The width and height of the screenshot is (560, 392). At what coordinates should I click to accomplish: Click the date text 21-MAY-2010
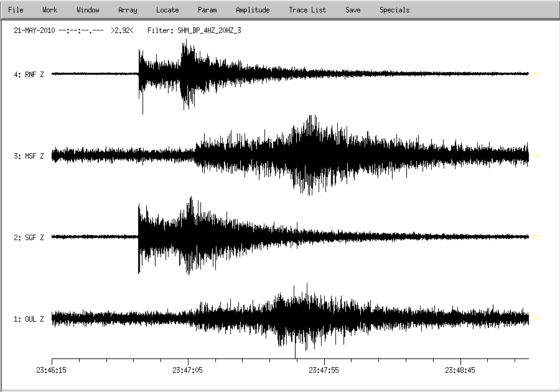(x=34, y=30)
